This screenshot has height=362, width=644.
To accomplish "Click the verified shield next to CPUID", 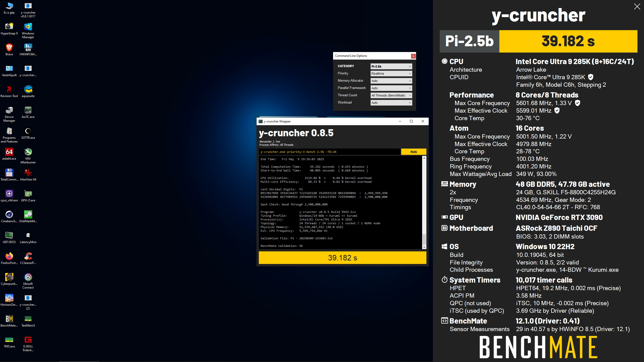I will (x=591, y=77).
